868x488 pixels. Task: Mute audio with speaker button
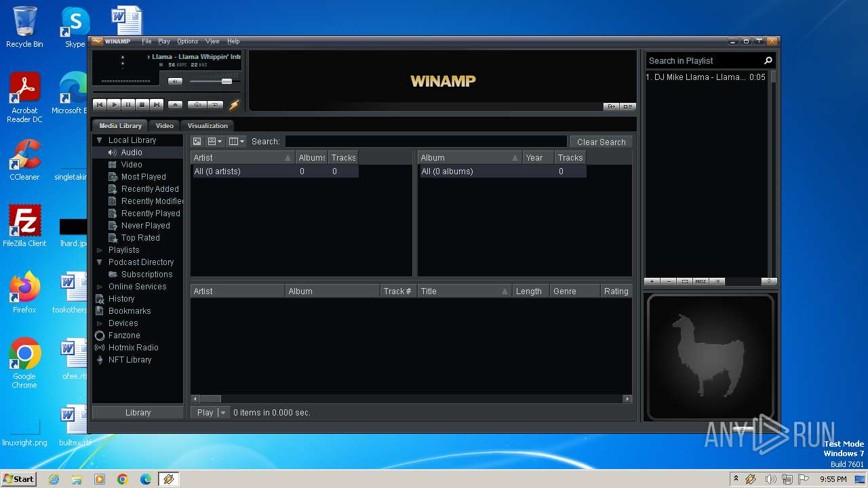click(175, 81)
